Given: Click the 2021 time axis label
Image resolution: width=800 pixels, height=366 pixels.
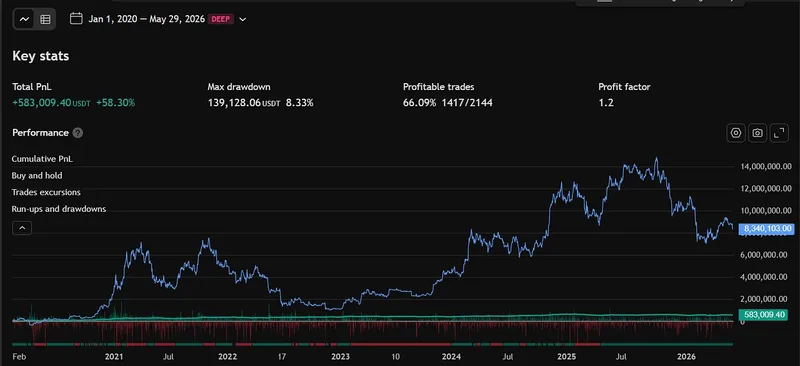Looking at the screenshot, I should click(x=114, y=356).
